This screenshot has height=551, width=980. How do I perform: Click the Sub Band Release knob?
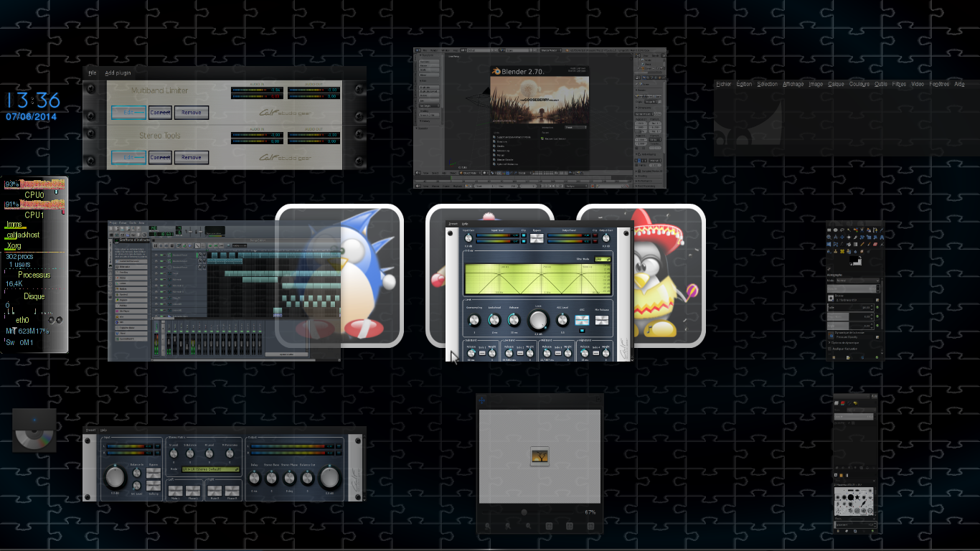pyautogui.click(x=471, y=353)
